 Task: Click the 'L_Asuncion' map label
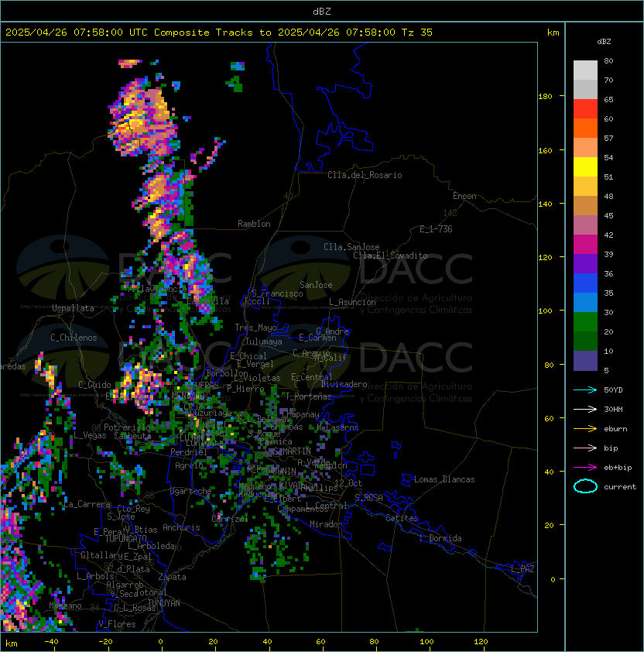pyautogui.click(x=352, y=302)
